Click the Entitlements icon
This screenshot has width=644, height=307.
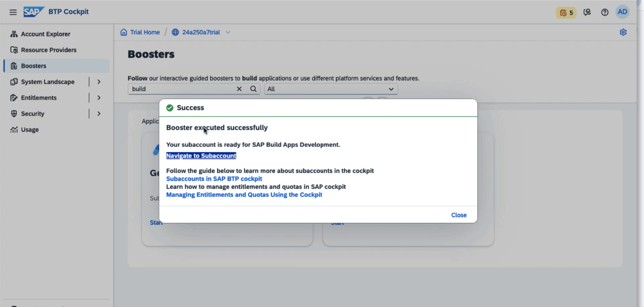point(14,98)
